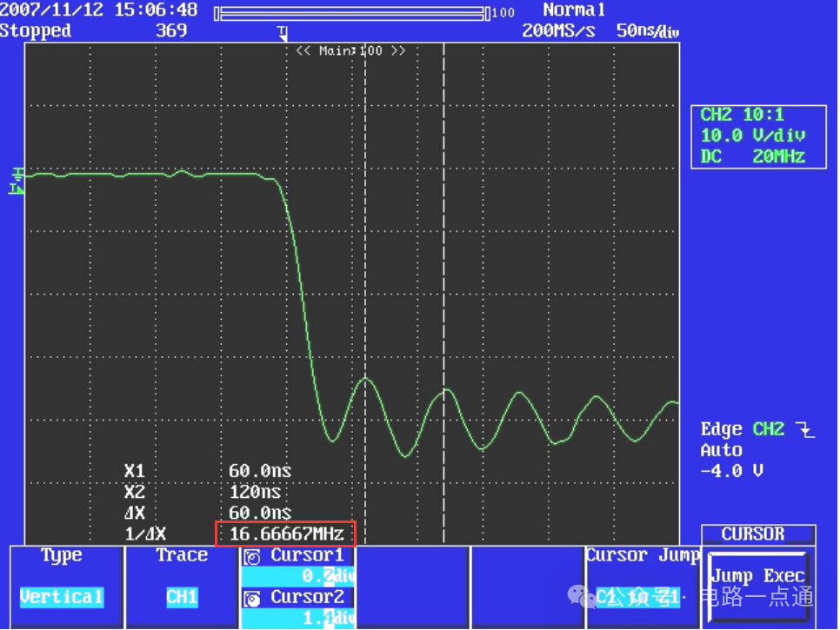The width and height of the screenshot is (840, 630).
Task: Click the 50ns/div timebase readout
Action: pyautogui.click(x=647, y=31)
